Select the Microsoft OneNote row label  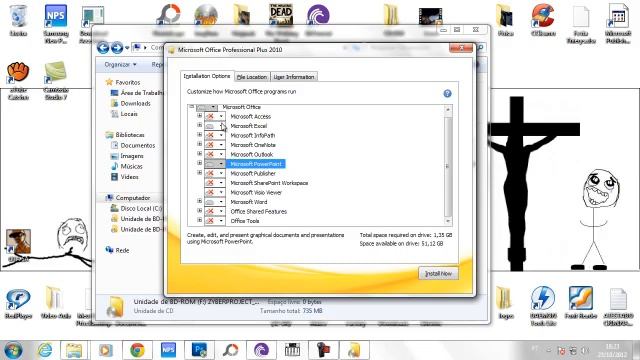click(253, 145)
